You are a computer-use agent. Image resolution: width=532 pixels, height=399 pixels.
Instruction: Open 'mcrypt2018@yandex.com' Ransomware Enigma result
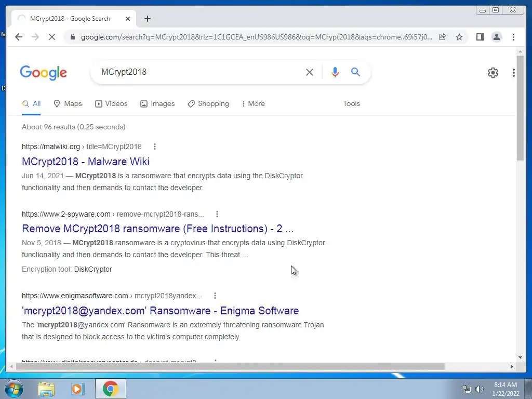[161, 311]
